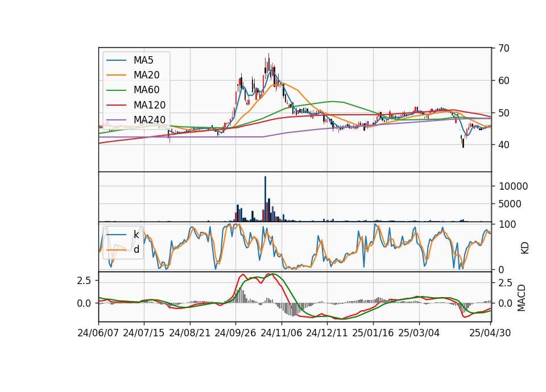Click the 24/11/06 date axis label

tap(282, 333)
